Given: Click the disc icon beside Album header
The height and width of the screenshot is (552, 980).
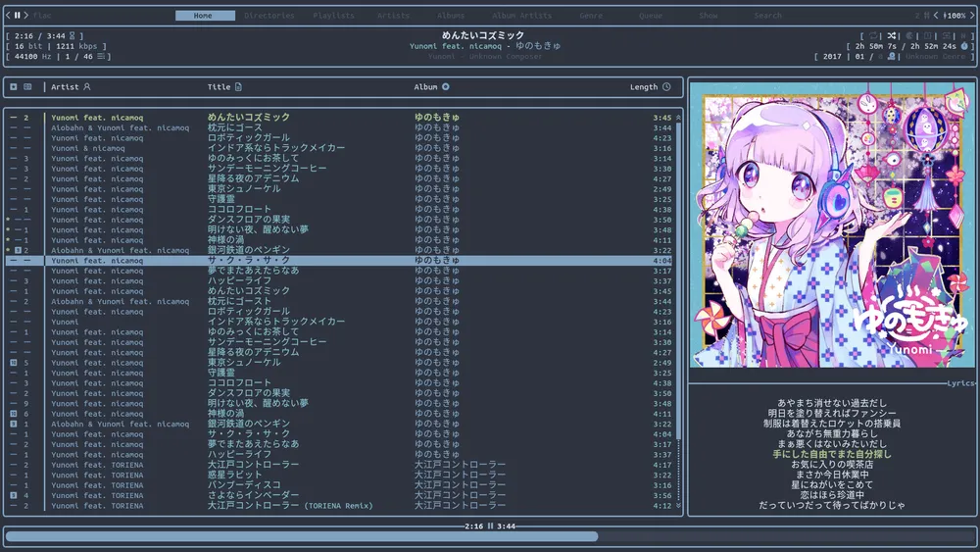Looking at the screenshot, I should (x=446, y=87).
